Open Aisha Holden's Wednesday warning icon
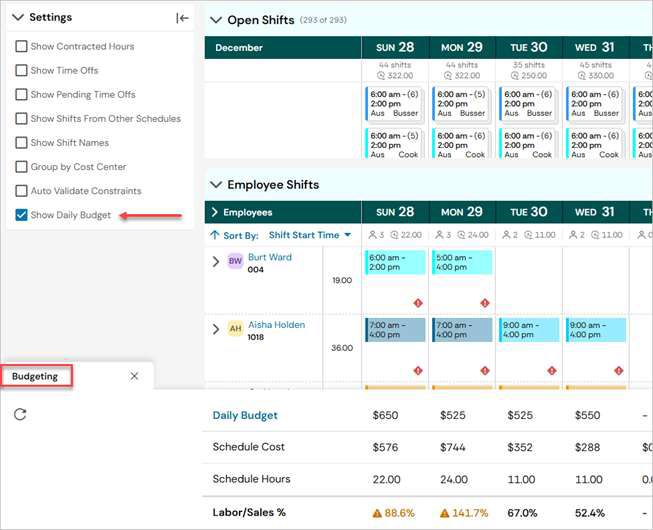Image resolution: width=653 pixels, height=530 pixels. click(x=619, y=371)
